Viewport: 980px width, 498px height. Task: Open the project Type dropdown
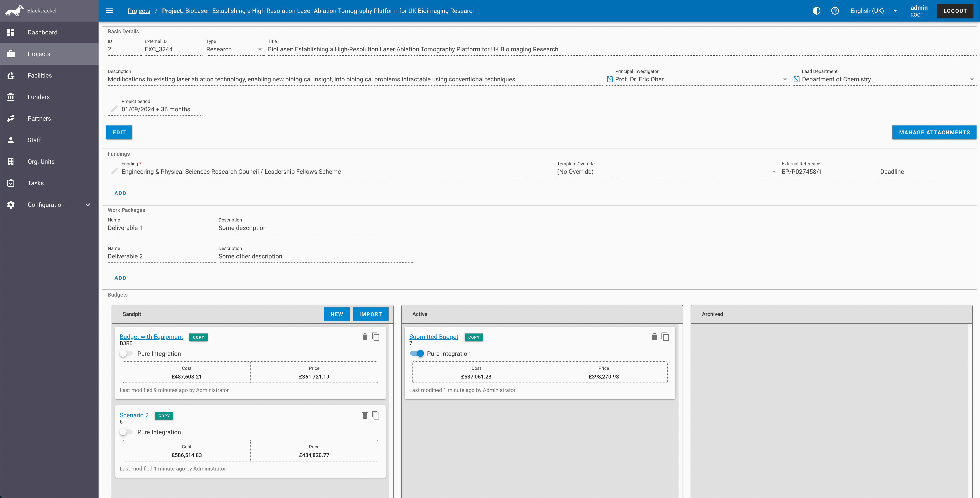pos(235,49)
